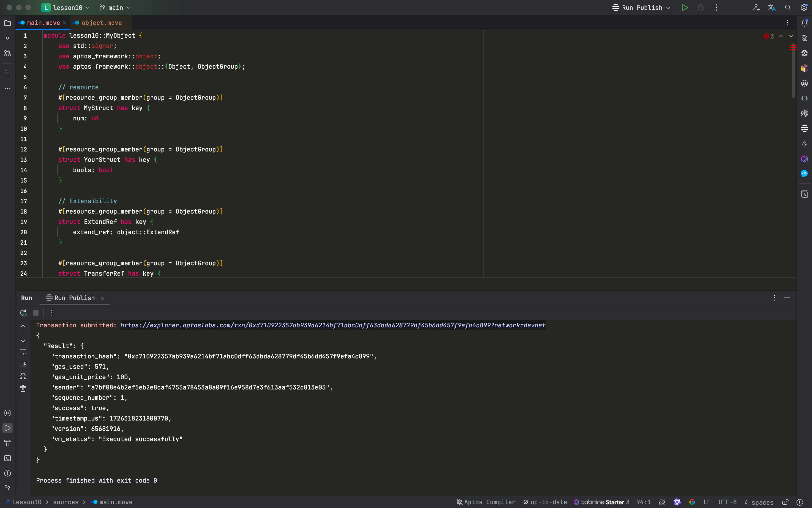Open IDE Settings gear icon
Viewport: 812px width, 508px height.
[x=804, y=7]
